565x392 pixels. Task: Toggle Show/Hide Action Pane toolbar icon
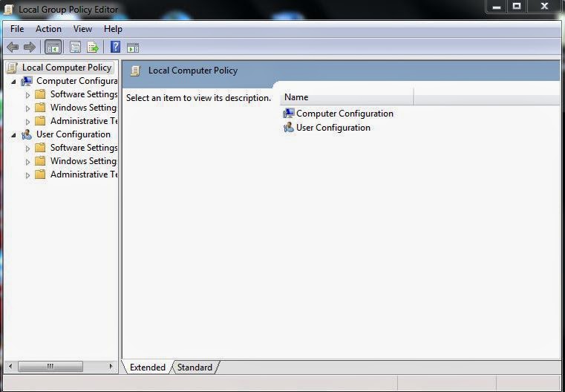(x=133, y=48)
